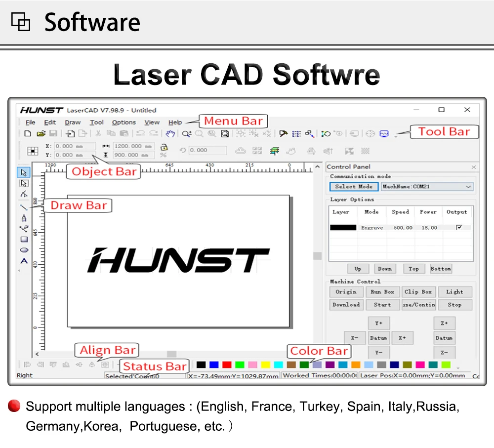Click the Zoom in magnifier icon
Viewport: 494px width, 448px height.
187,133
